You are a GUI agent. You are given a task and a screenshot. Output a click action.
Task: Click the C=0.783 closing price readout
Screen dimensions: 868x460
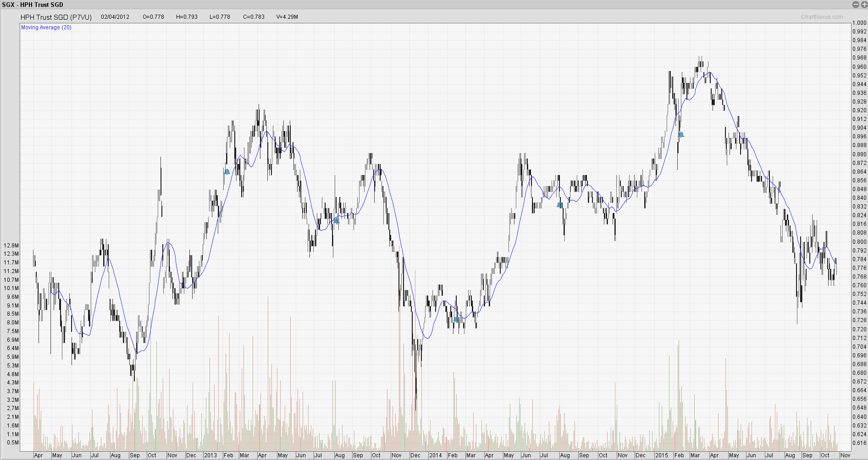pos(254,17)
